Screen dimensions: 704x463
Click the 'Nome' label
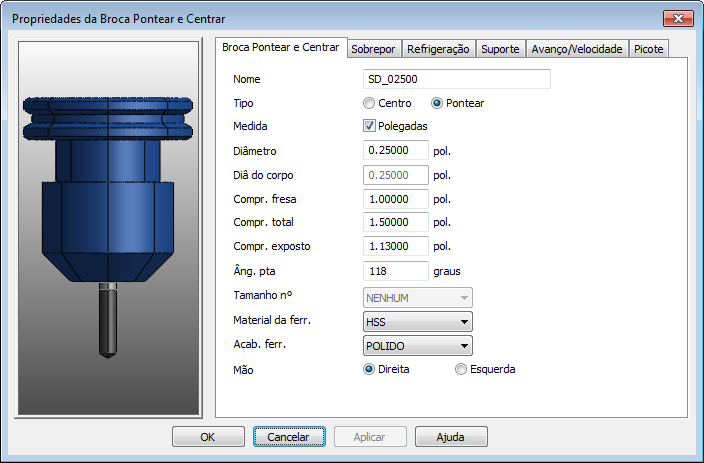[246, 79]
